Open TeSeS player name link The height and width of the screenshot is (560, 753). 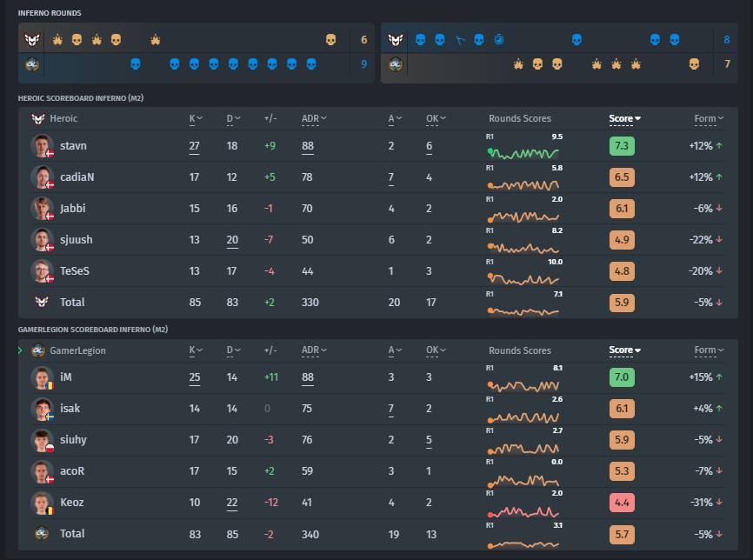[75, 270]
